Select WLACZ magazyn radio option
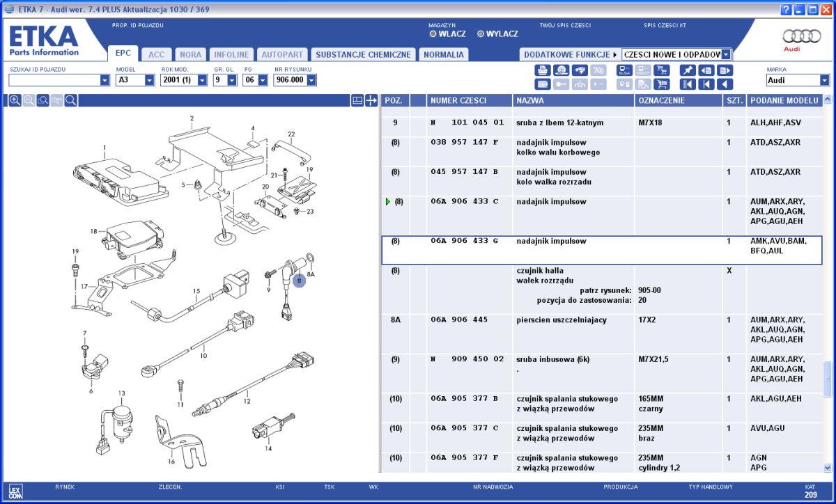The height and width of the screenshot is (504, 836). click(433, 33)
